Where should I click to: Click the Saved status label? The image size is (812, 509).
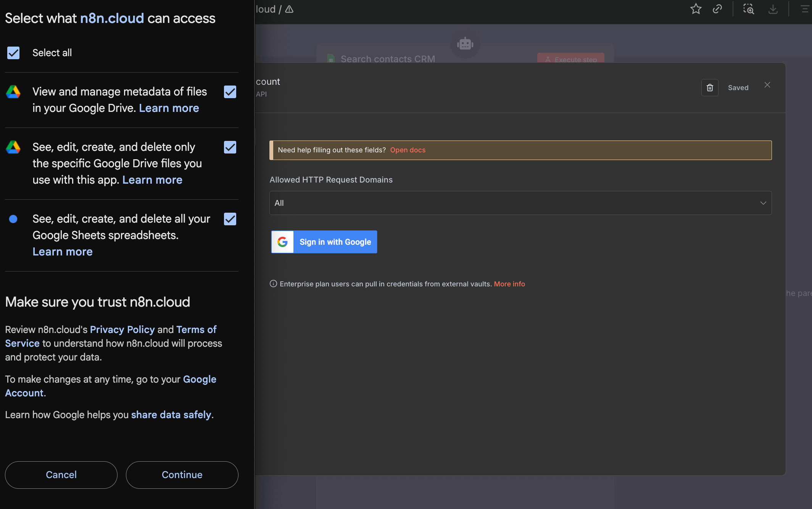point(738,88)
